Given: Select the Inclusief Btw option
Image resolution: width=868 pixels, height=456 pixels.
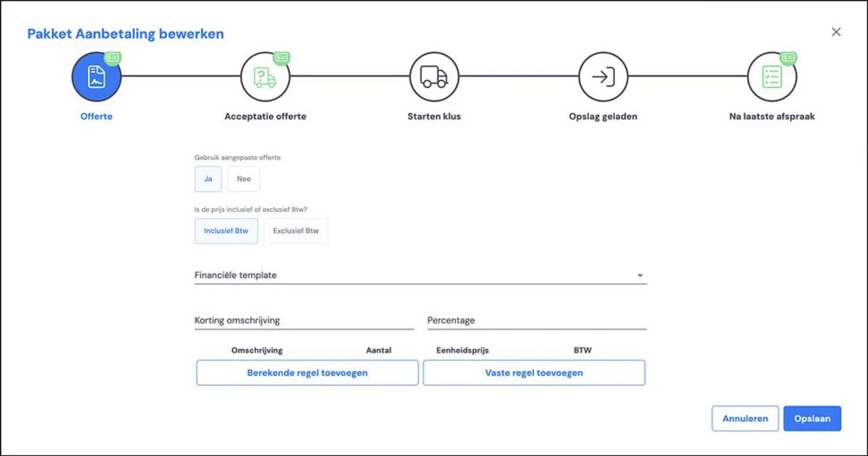Looking at the screenshot, I should click(226, 231).
